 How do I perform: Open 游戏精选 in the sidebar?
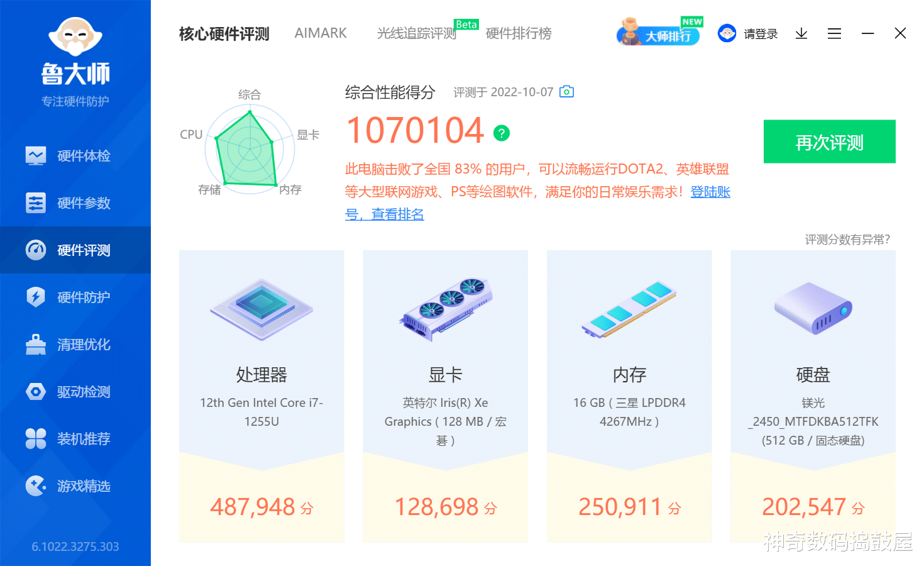[x=75, y=486]
